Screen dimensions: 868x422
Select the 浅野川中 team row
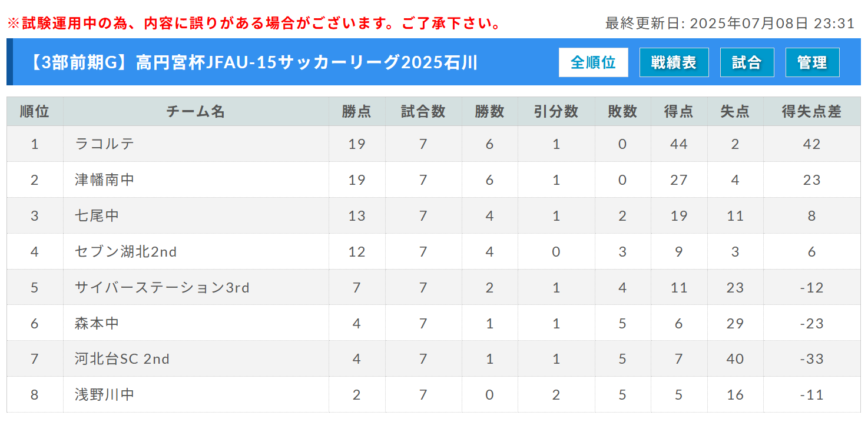(x=433, y=394)
